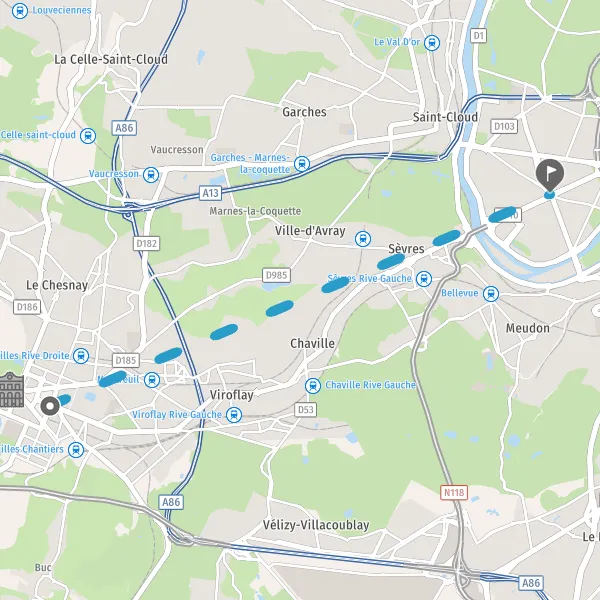Click the Sèvres Rive Gauche station icon

coord(424,279)
